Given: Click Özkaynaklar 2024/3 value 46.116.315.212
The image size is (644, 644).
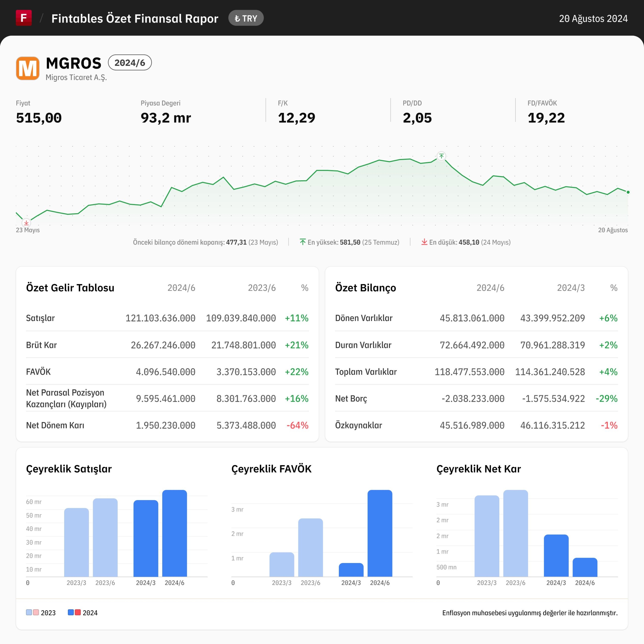Looking at the screenshot, I should point(553,425).
